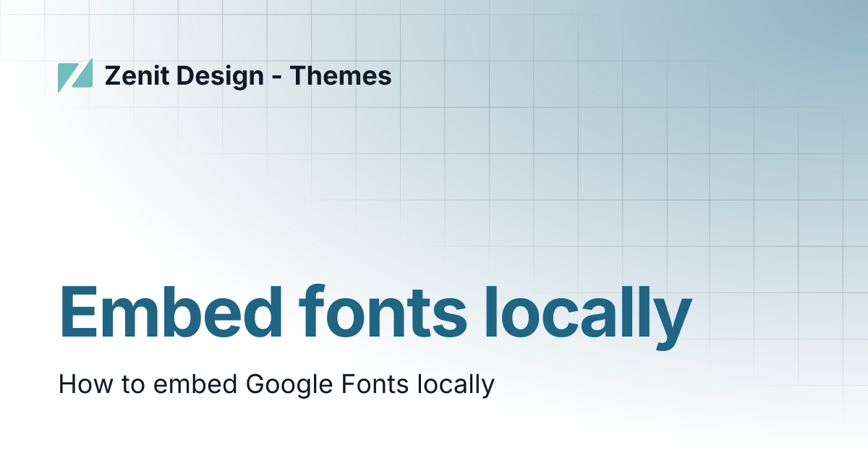Click the teal Zenit Design logo icon
This screenshot has height=456, width=868.
point(75,75)
